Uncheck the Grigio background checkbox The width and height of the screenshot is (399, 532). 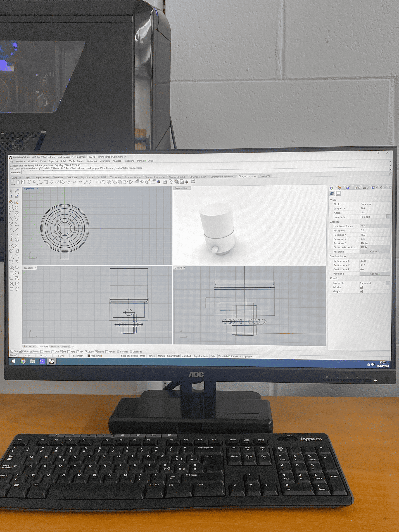coord(361,291)
